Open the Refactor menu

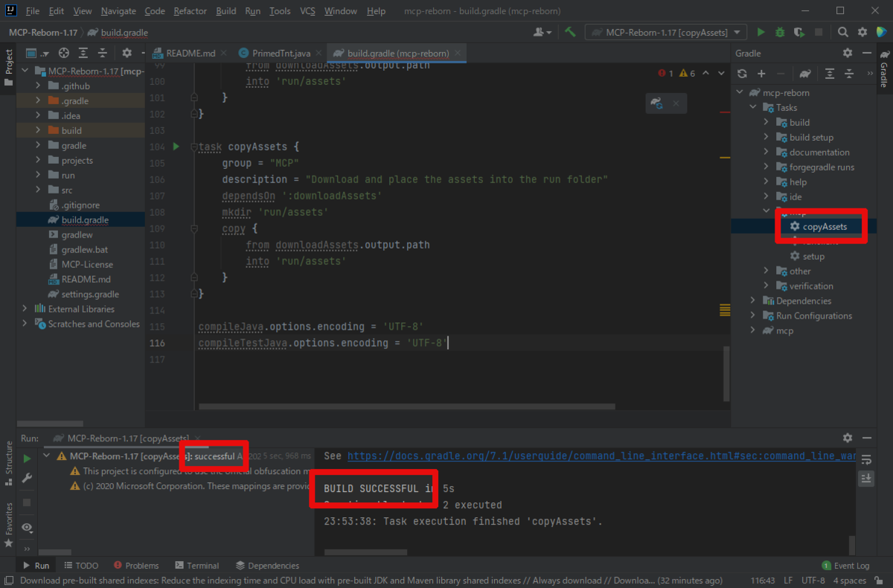coord(191,11)
